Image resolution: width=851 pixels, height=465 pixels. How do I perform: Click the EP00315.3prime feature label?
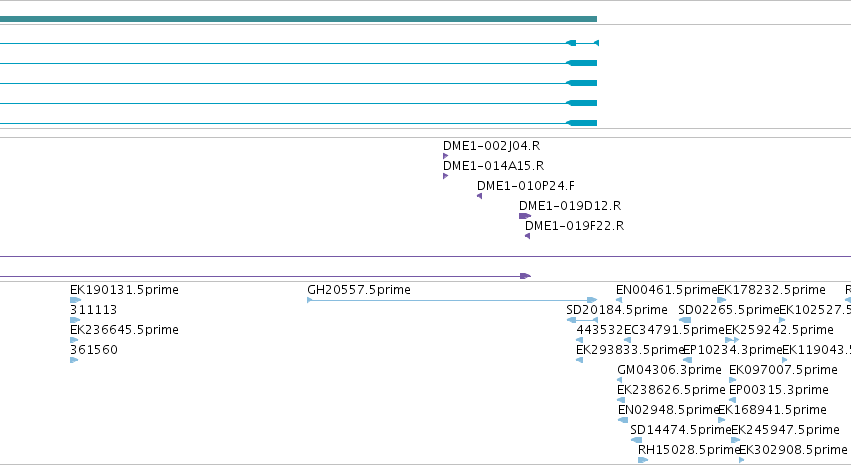click(779, 390)
